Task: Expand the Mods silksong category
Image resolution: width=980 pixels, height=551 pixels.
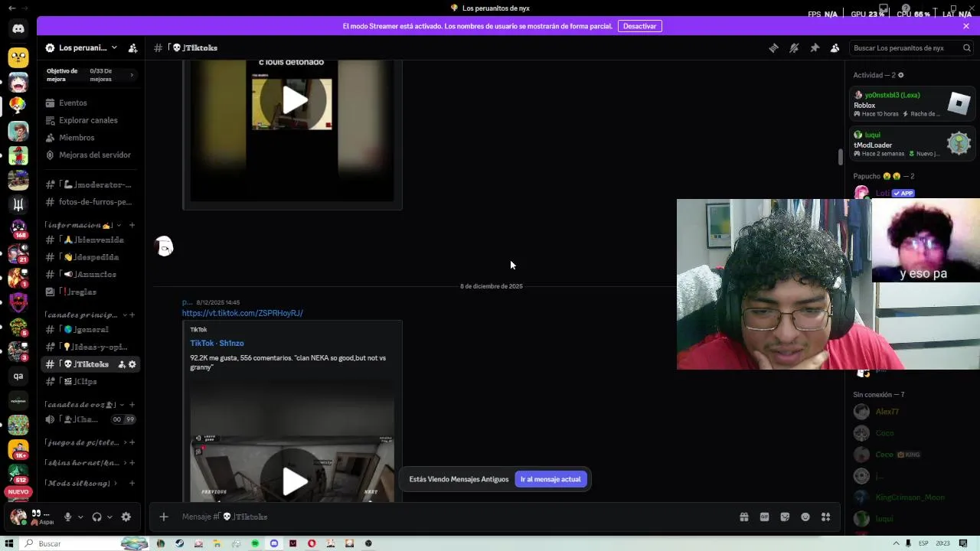Action: pos(80,484)
